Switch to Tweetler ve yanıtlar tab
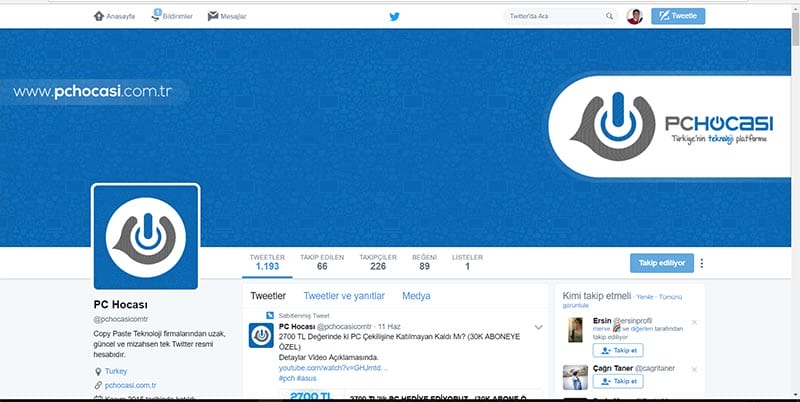This screenshot has width=800, height=402. point(344,296)
